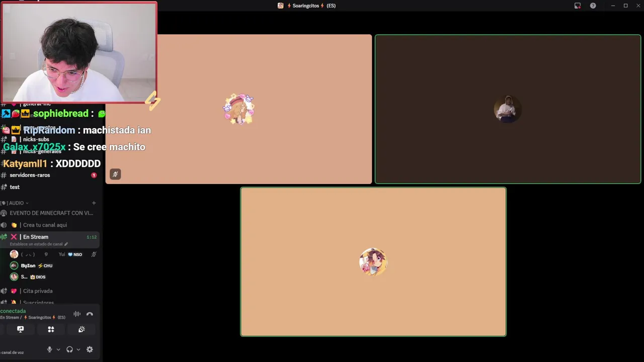Click the CHU tag next to ByIan
The image size is (644, 362).
45,265
